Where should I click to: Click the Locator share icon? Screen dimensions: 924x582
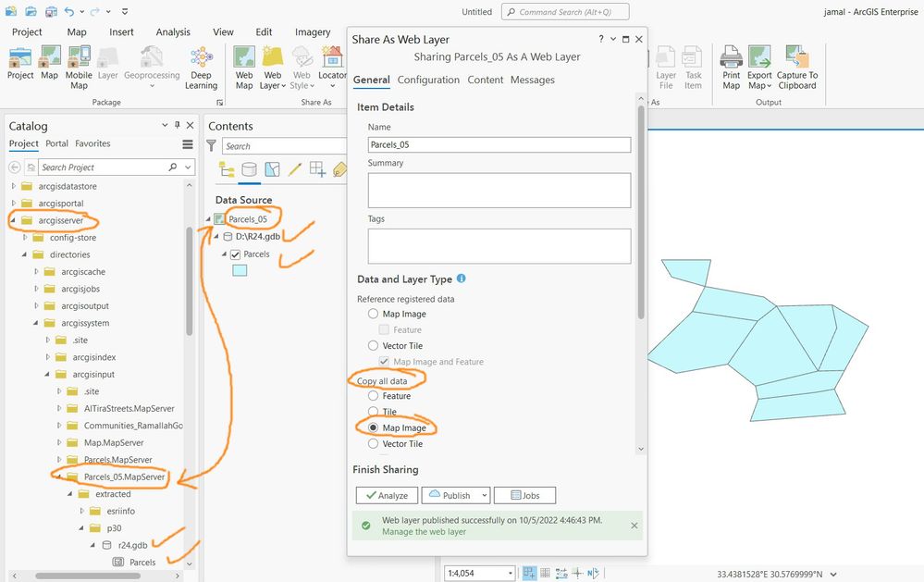332,57
